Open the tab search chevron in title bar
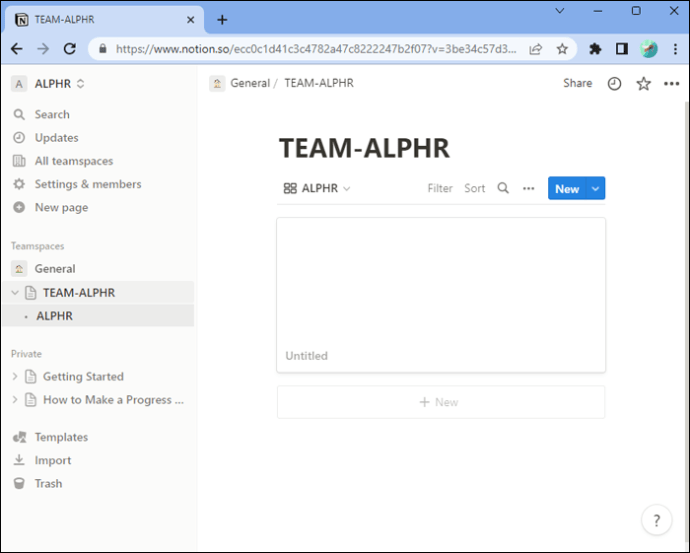This screenshot has height=553, width=690. (560, 11)
